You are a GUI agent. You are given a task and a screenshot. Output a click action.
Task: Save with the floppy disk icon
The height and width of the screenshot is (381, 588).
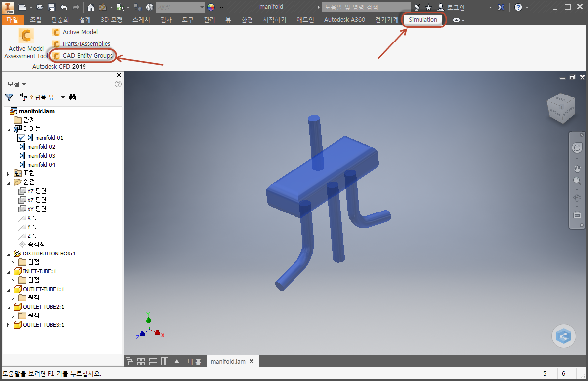coord(52,7)
